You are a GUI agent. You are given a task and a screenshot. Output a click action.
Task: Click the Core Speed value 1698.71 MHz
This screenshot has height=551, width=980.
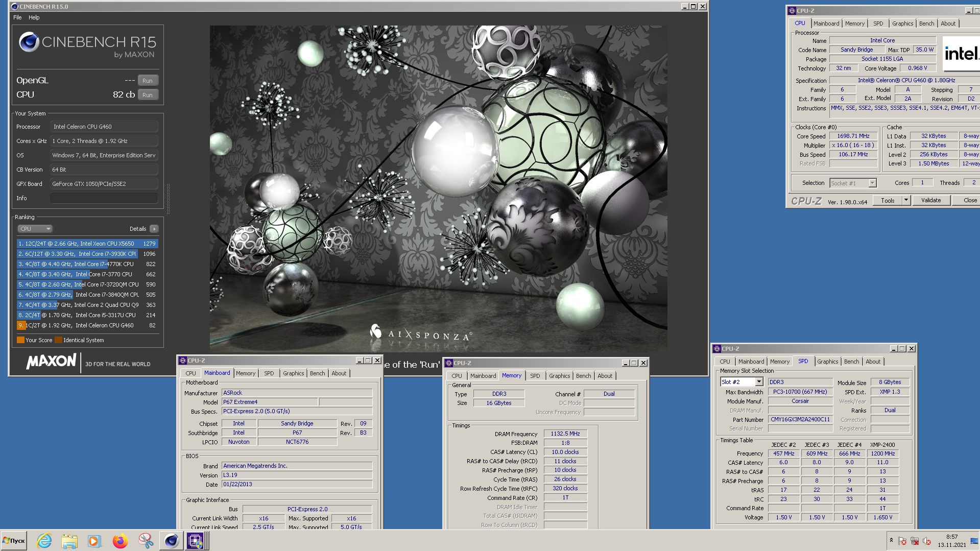[x=853, y=136]
